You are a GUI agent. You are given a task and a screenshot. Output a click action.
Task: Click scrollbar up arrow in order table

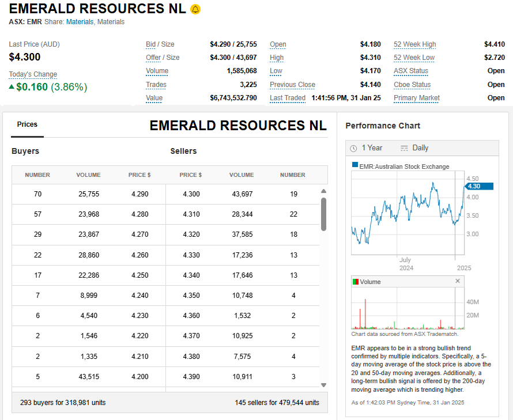pos(323,191)
